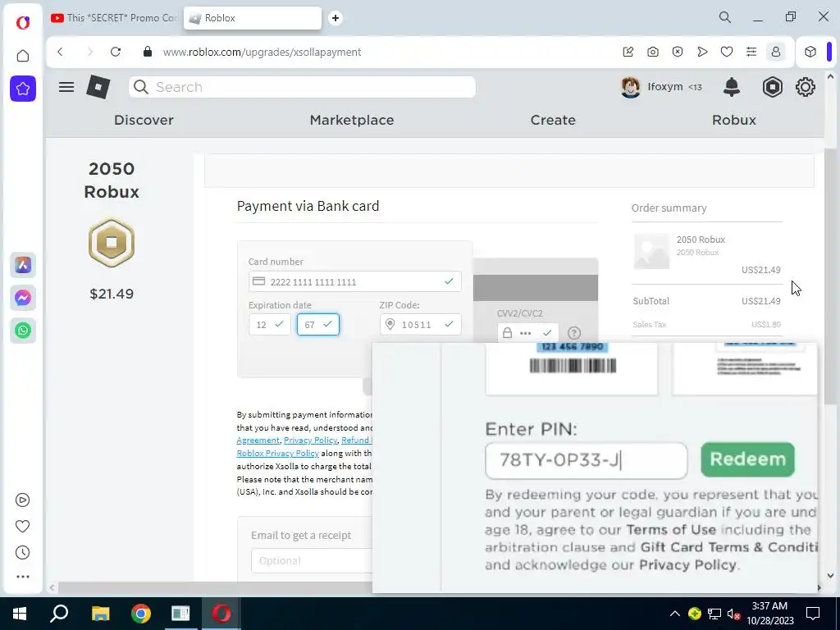The width and height of the screenshot is (840, 630).
Task: Add page to bookmarks heart icon
Action: (727, 52)
